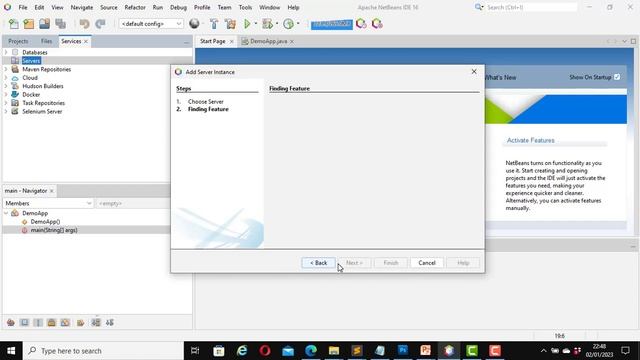The height and width of the screenshot is (360, 640).
Task: Click the Open Project toolbar icon
Action: (x=44, y=24)
